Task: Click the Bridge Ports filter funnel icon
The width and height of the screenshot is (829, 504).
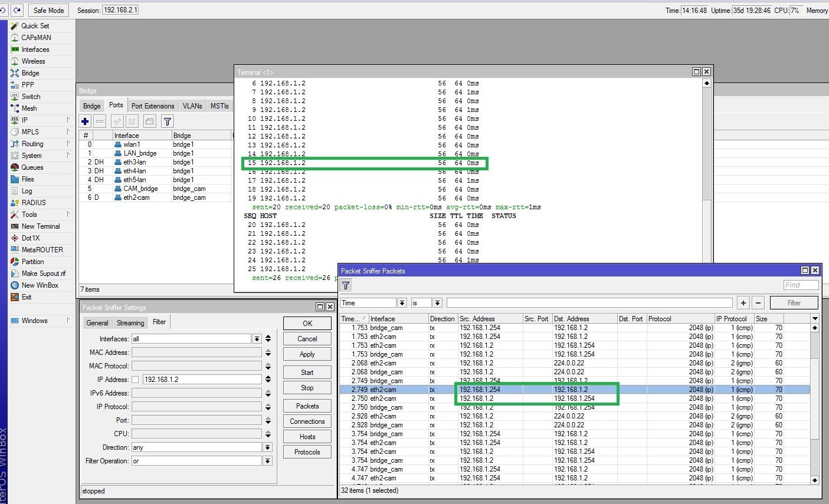Action: click(x=168, y=121)
